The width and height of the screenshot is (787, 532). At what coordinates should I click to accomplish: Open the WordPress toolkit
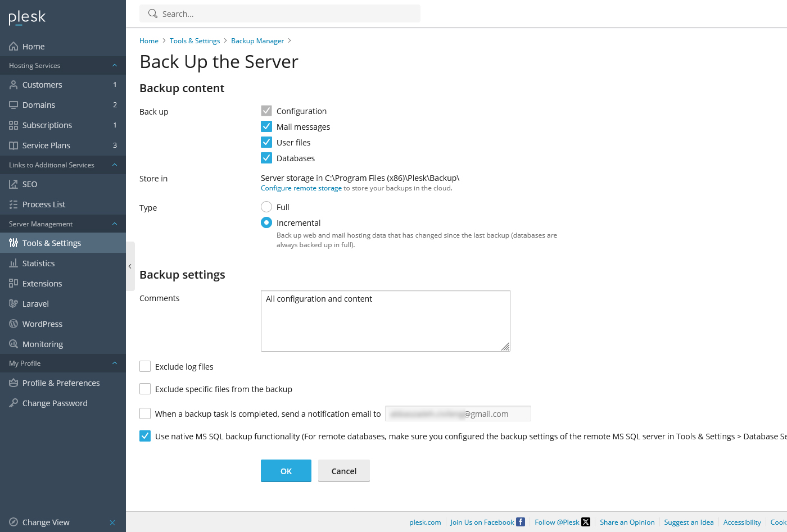(42, 324)
